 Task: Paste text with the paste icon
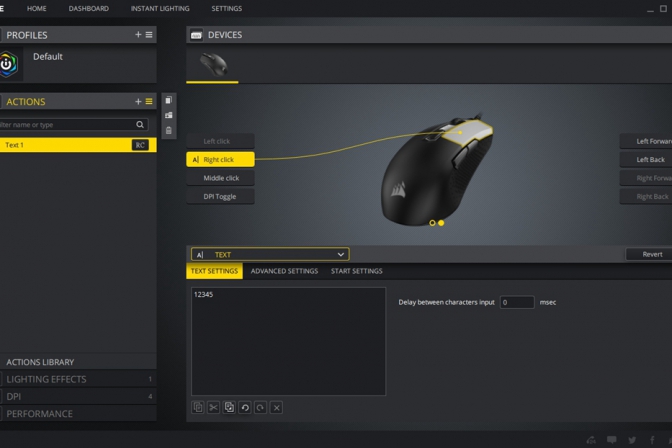(229, 407)
